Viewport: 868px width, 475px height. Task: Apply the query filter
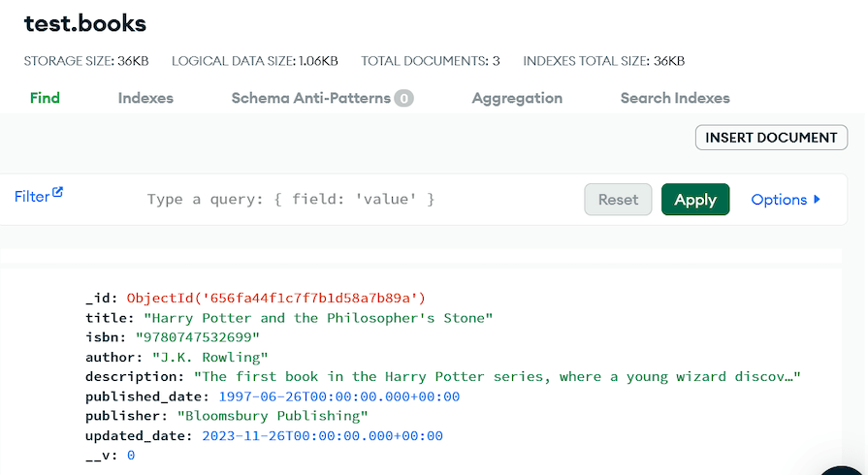pos(695,200)
